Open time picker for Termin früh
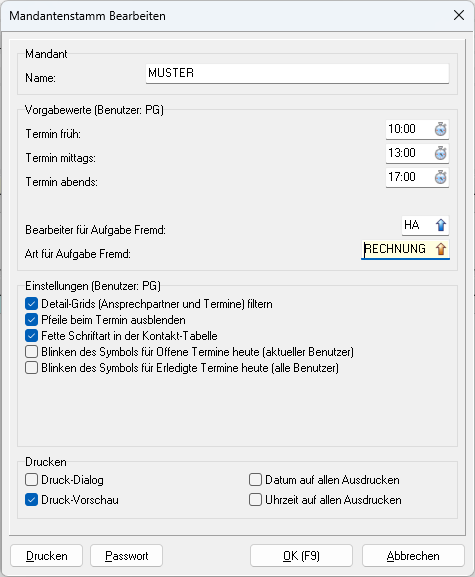 (x=440, y=129)
